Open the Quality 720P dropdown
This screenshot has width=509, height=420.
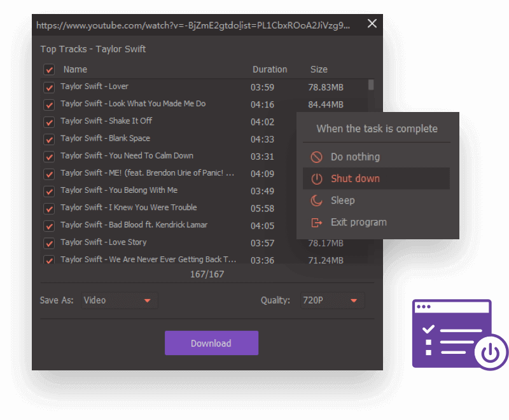coord(332,300)
